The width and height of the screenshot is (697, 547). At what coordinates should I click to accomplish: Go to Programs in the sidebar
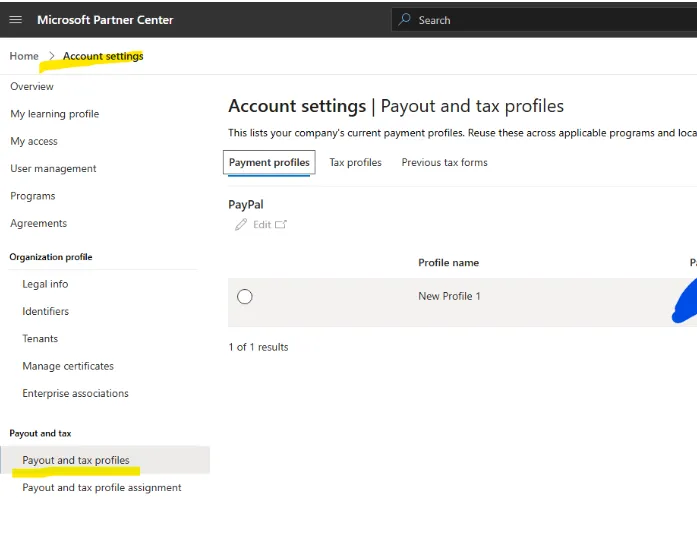(33, 196)
